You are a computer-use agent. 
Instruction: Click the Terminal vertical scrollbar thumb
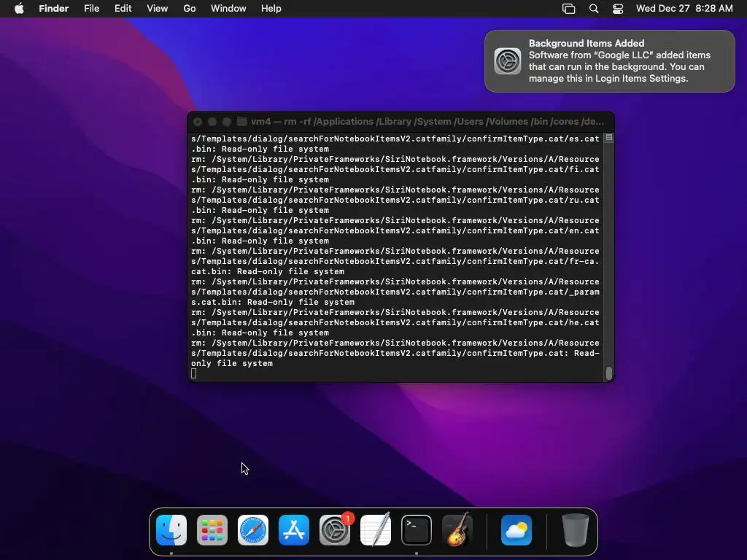[x=609, y=374]
